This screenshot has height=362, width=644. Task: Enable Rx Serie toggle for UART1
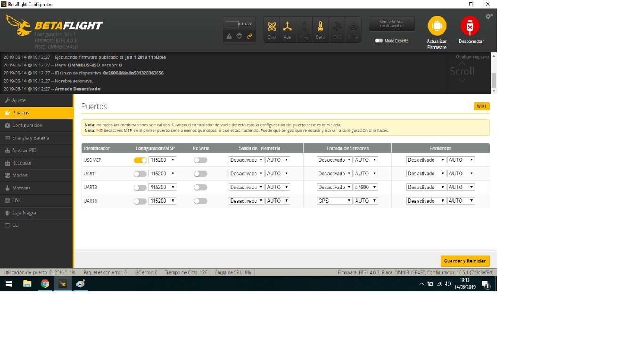(x=200, y=174)
